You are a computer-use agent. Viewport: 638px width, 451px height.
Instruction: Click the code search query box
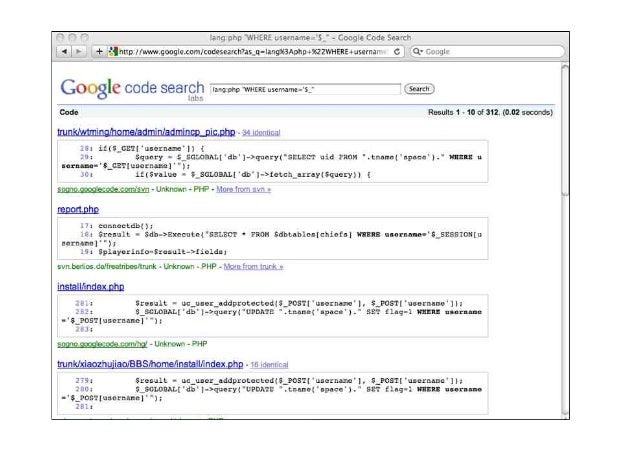(305, 89)
